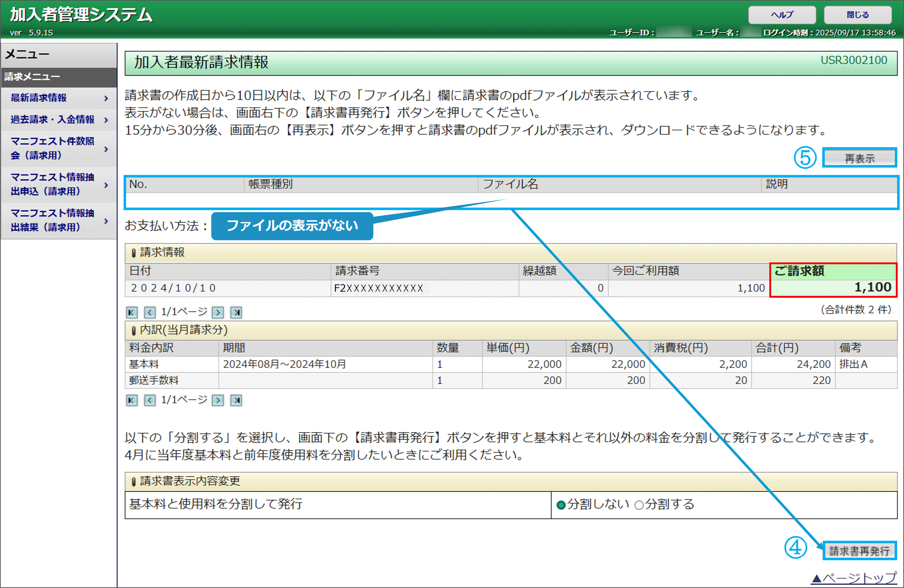Open 最新請求情報 menu item
Viewport: 904px width, 588px height.
pyautogui.click(x=38, y=98)
